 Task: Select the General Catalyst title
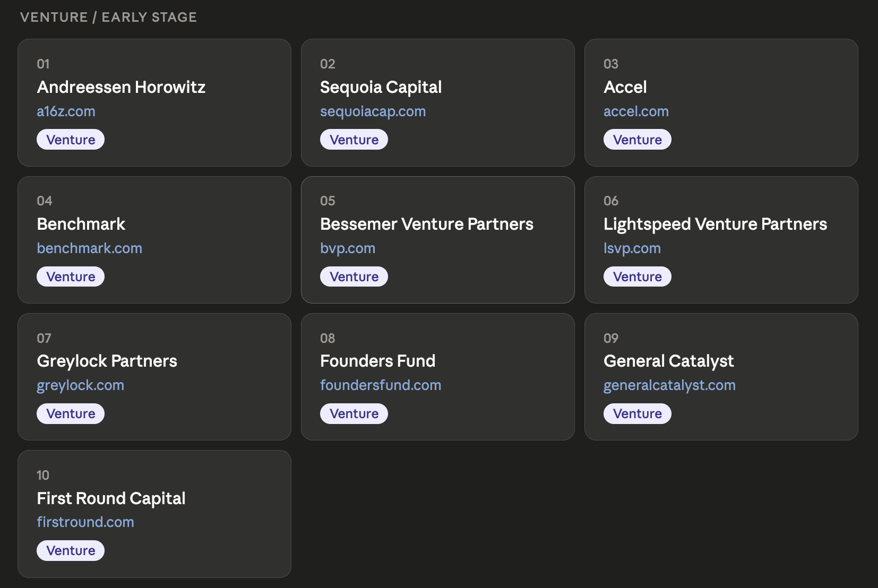pos(668,361)
